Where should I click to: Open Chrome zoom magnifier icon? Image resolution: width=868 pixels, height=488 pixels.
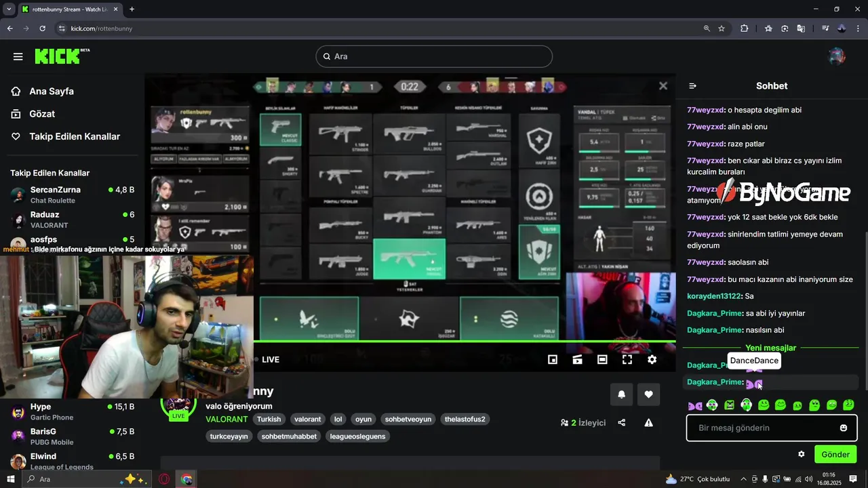(x=707, y=28)
